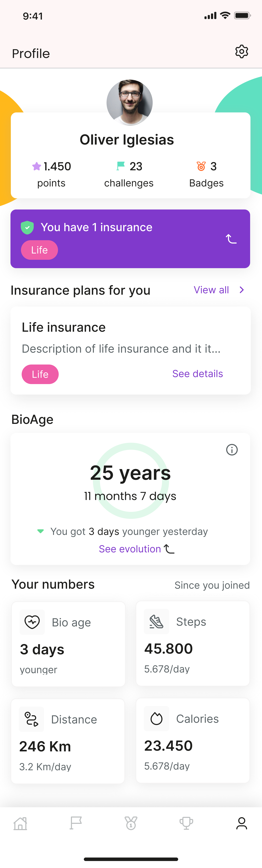
Task: Expand BioAge history via See evolution
Action: click(x=132, y=549)
